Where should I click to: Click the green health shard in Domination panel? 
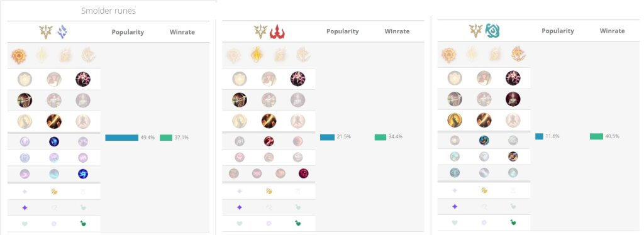tap(297, 224)
